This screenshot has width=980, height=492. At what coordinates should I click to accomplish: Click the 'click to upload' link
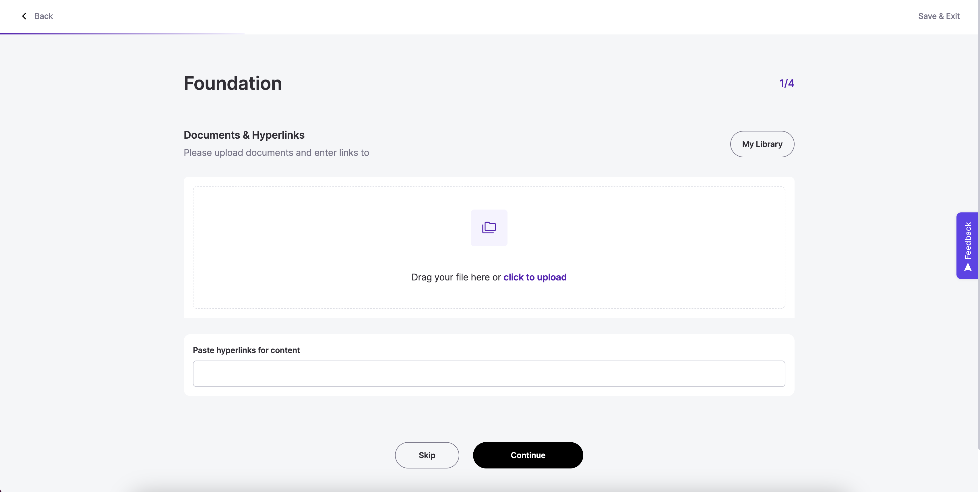pyautogui.click(x=535, y=277)
